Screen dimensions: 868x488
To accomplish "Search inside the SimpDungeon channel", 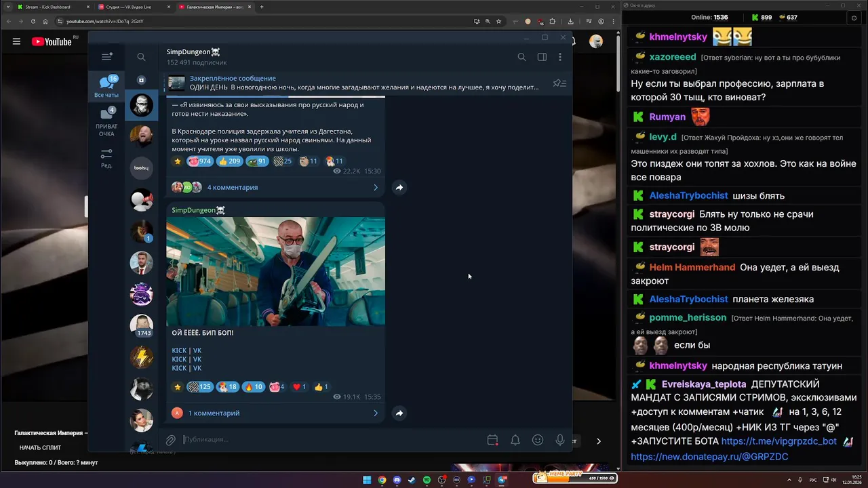I will (x=521, y=57).
